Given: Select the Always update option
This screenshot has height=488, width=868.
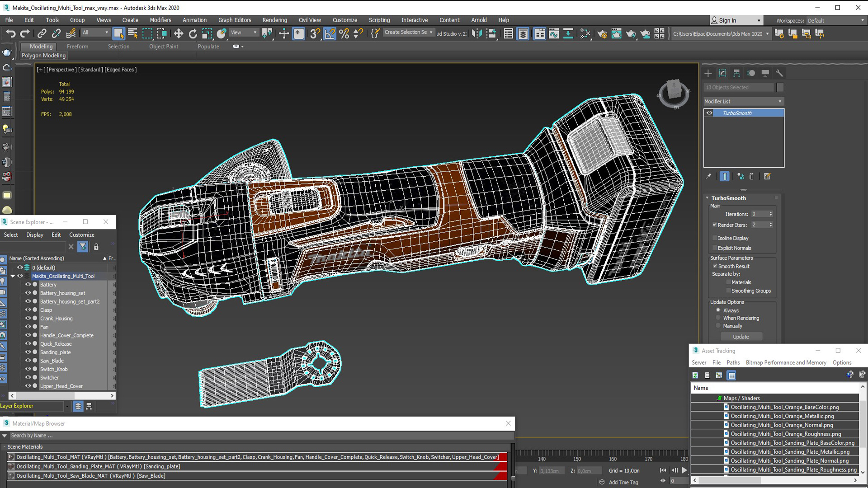Looking at the screenshot, I should click(x=718, y=310).
